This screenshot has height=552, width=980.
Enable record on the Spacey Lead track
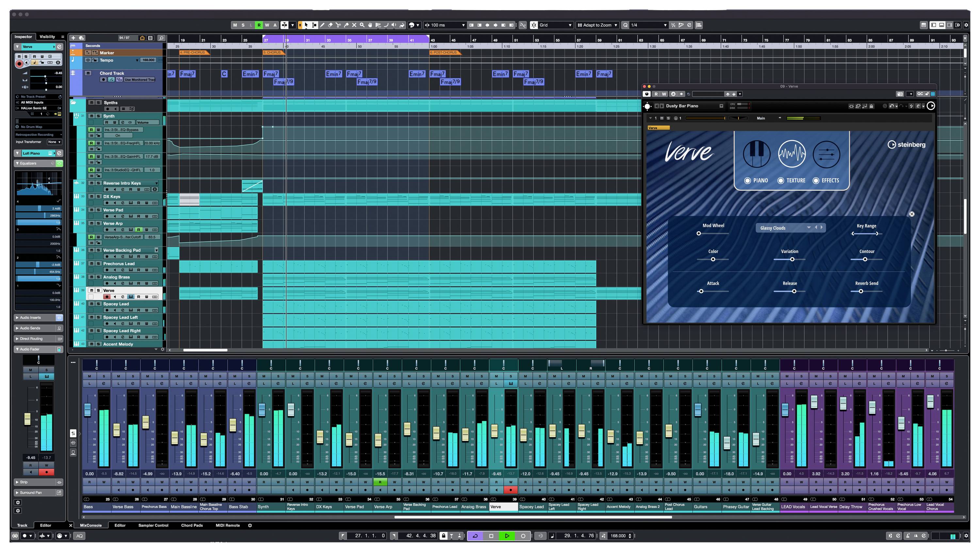tap(107, 310)
